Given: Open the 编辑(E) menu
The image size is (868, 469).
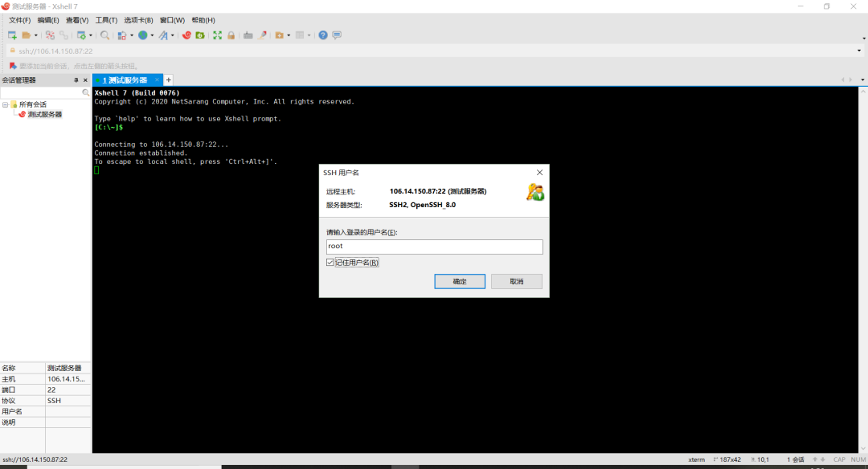Looking at the screenshot, I should coord(48,20).
